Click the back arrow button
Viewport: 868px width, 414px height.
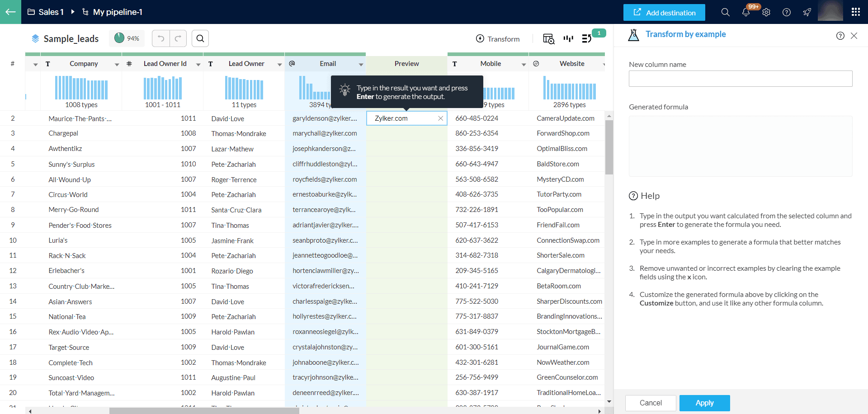[x=10, y=12]
